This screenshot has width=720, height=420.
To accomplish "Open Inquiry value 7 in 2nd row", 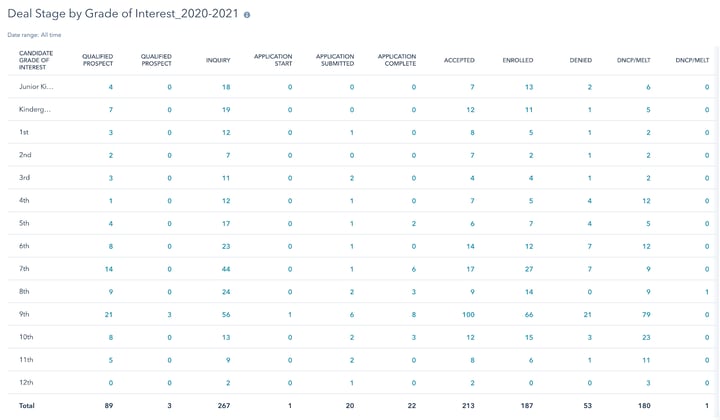I will tap(228, 155).
